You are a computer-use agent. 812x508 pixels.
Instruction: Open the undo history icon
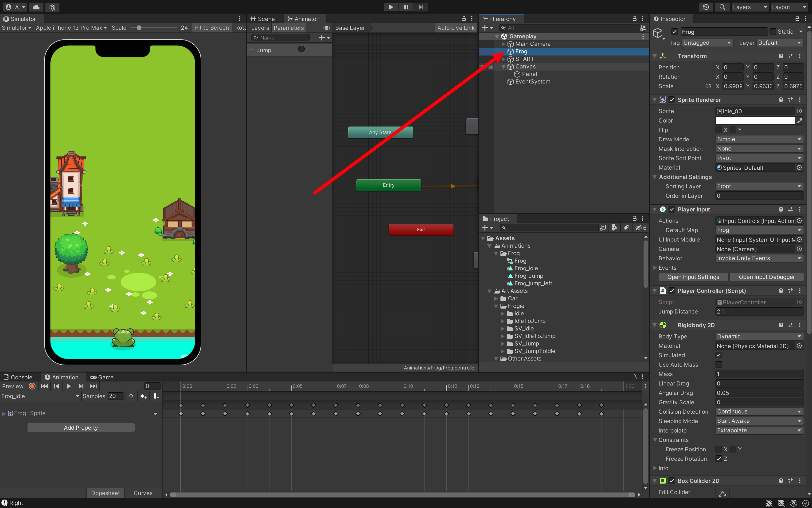pos(706,7)
